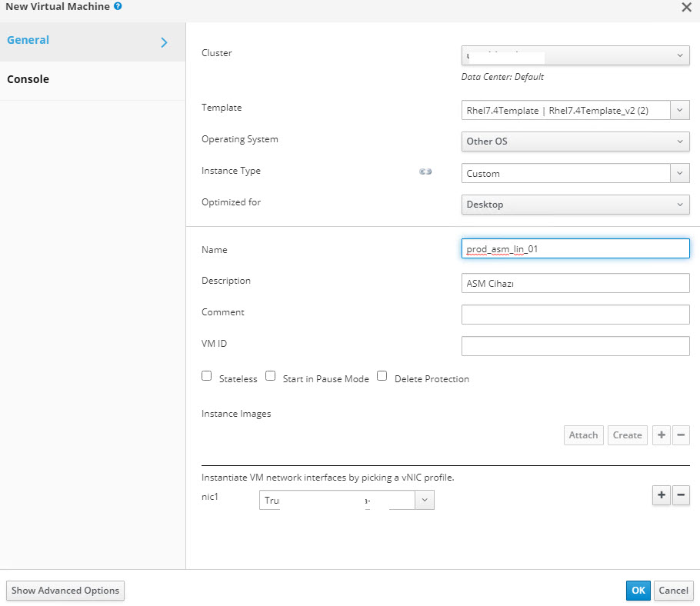The width and height of the screenshot is (700, 606).
Task: Toggle the Delete Protection checkbox
Action: coord(382,376)
